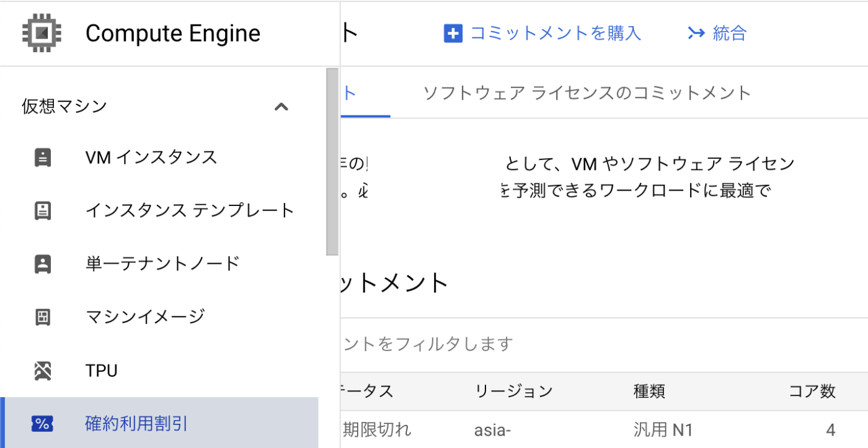Click the TPU icon in sidebar

42,371
